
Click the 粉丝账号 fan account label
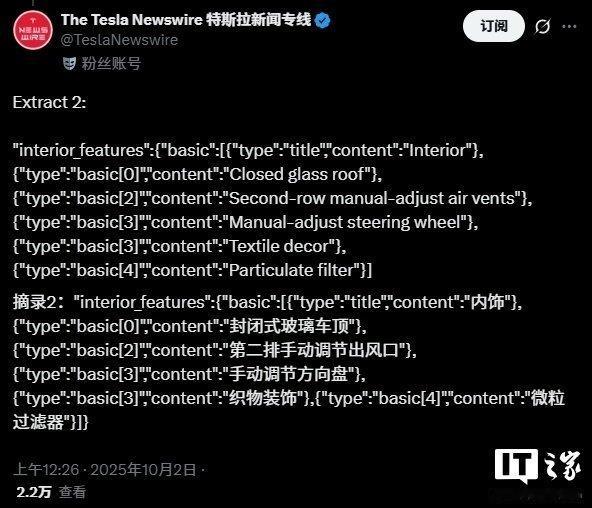click(x=111, y=63)
